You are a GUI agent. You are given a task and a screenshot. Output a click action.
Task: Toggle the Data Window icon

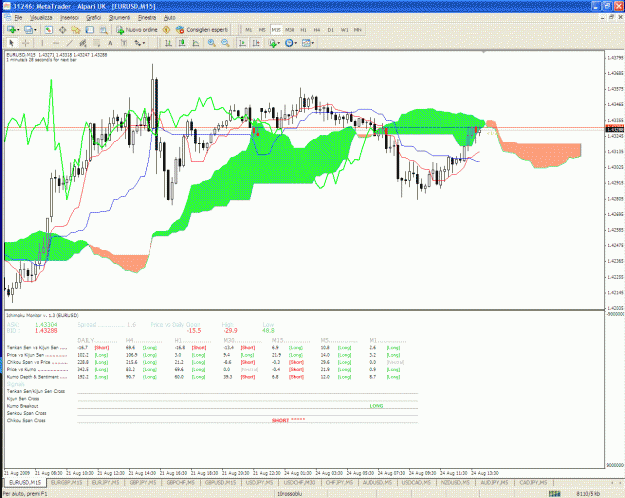pyautogui.click(x=62, y=30)
